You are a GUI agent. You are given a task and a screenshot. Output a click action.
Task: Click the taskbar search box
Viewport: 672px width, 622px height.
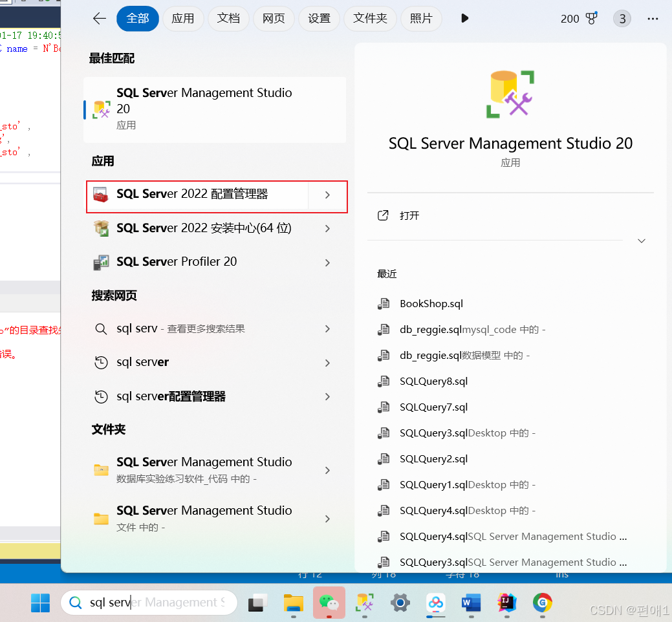point(149,603)
